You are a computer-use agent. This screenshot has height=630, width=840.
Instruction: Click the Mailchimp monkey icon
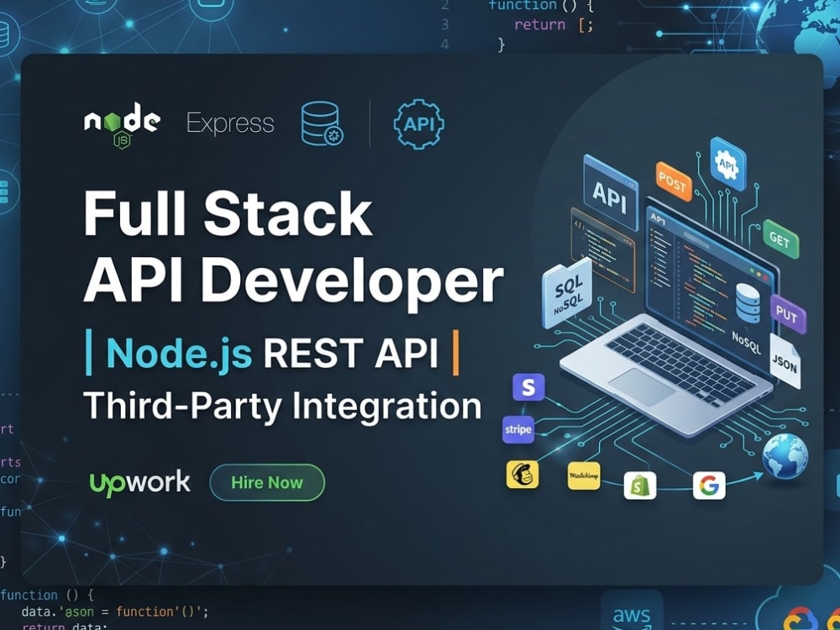(x=522, y=475)
